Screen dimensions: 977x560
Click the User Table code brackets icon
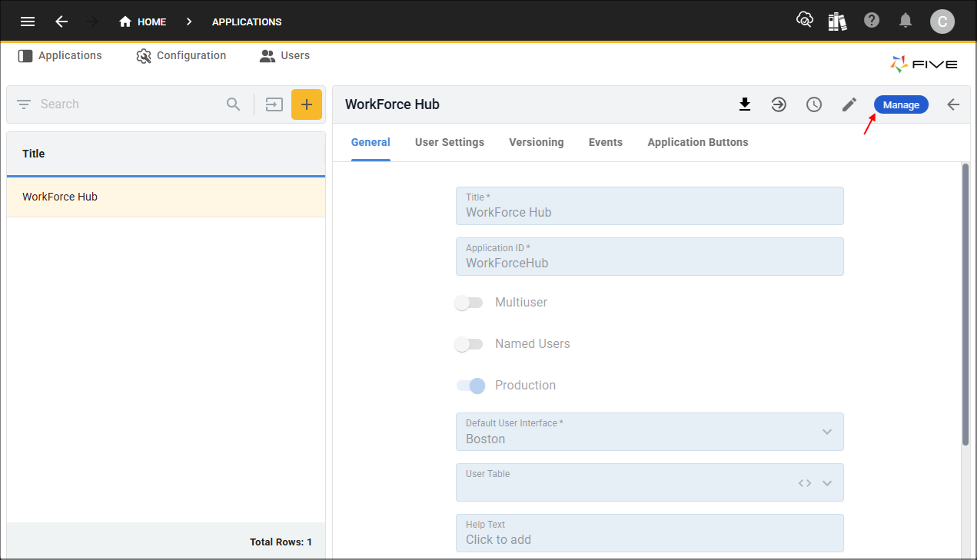(x=805, y=483)
